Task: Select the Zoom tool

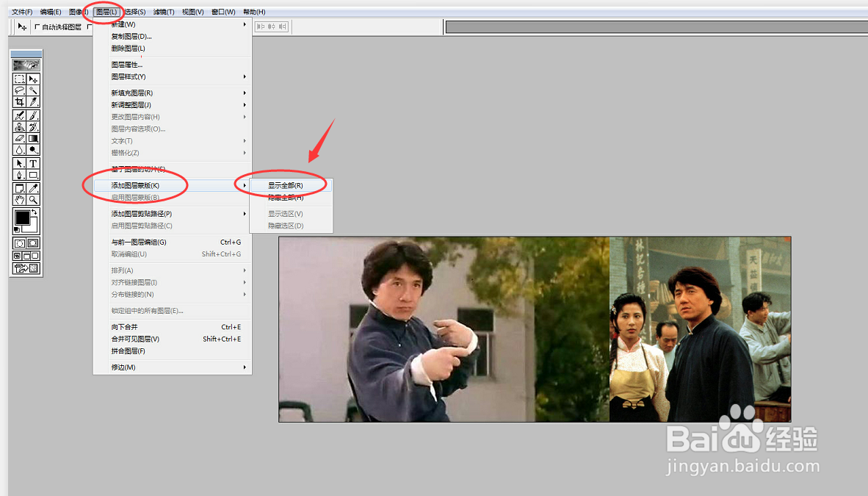Action: pyautogui.click(x=33, y=200)
